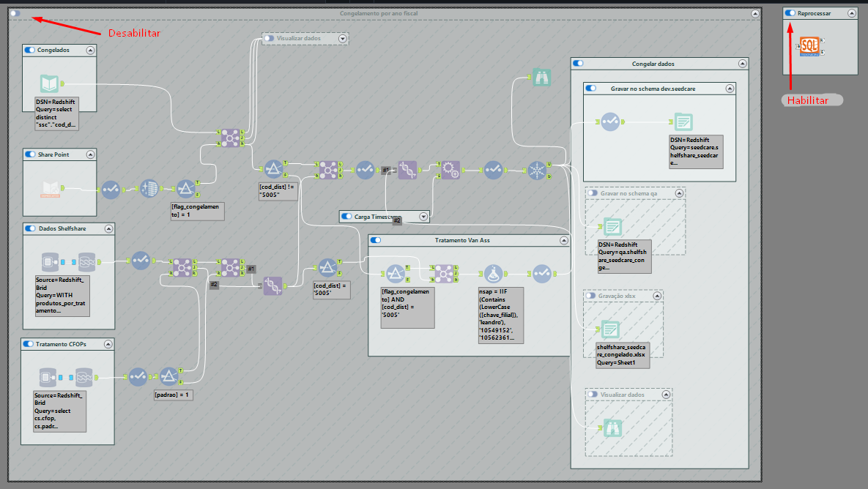Click the "Query=qa.shelfshare_seedcare_conge" annotation
The image size is (868, 489).
point(624,256)
